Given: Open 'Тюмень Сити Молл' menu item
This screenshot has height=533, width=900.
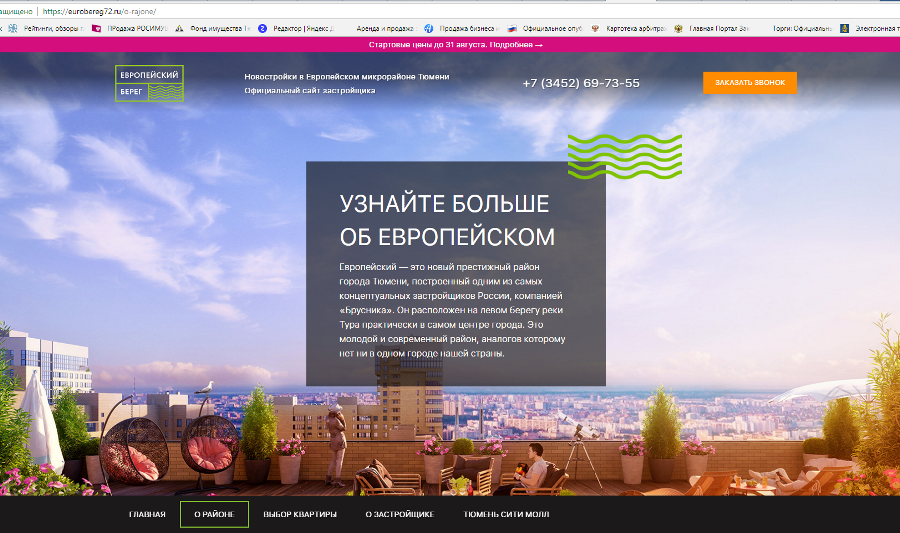Looking at the screenshot, I should [x=506, y=514].
